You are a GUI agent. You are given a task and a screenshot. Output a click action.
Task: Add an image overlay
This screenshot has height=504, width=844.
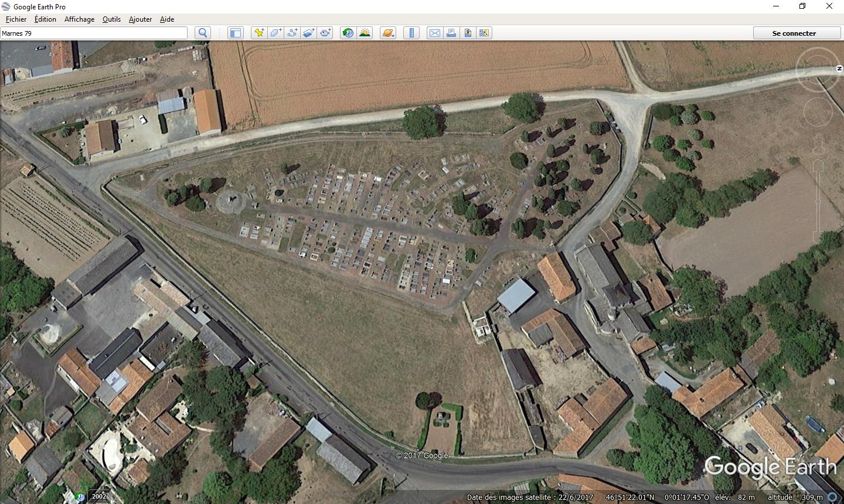coord(309,33)
